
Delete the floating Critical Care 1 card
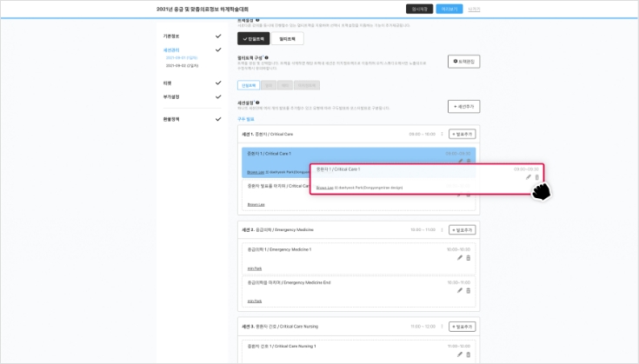[x=537, y=177]
